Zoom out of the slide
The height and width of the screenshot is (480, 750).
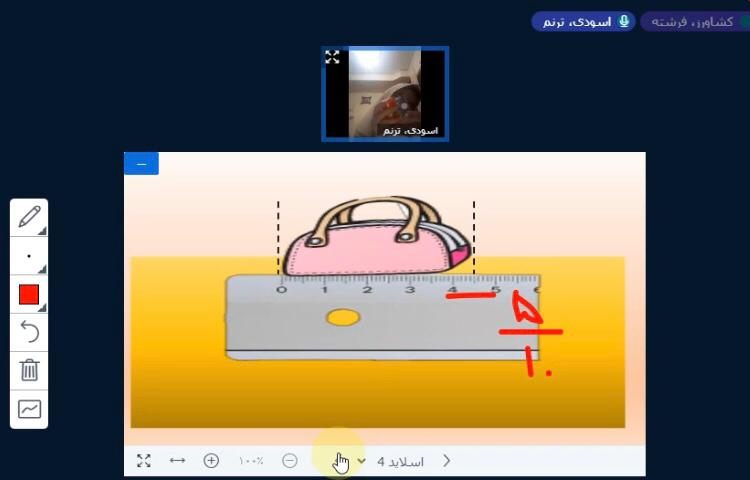[x=289, y=461]
